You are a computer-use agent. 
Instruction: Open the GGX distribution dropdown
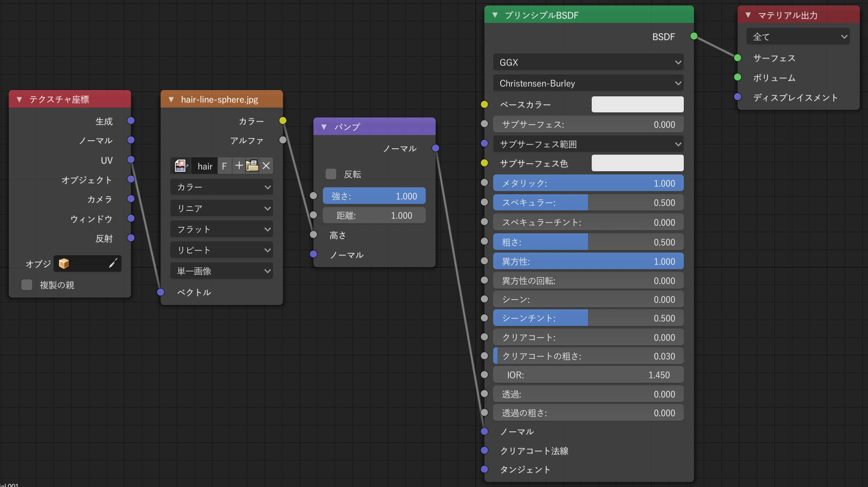(588, 62)
